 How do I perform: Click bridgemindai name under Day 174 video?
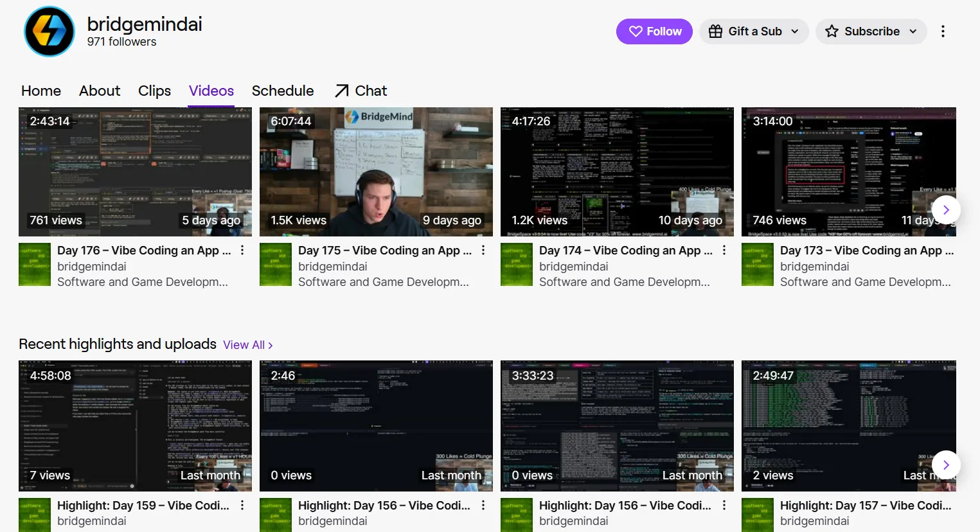(x=574, y=267)
